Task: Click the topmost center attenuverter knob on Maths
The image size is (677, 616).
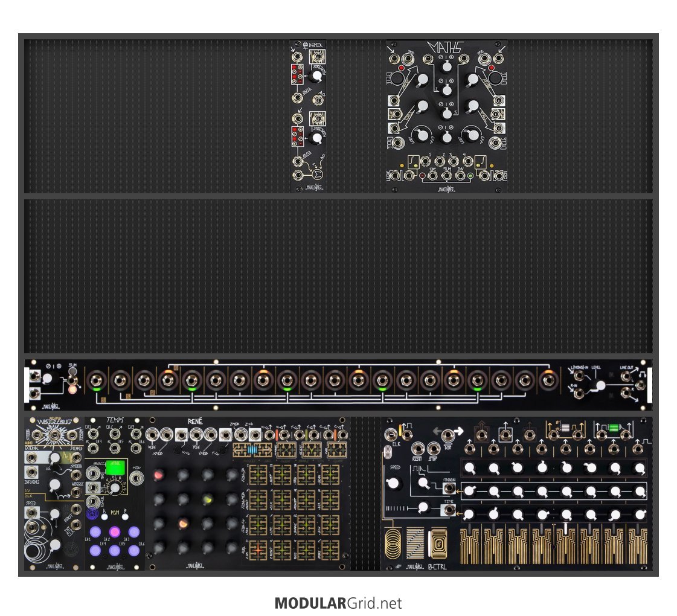Action: tap(447, 66)
